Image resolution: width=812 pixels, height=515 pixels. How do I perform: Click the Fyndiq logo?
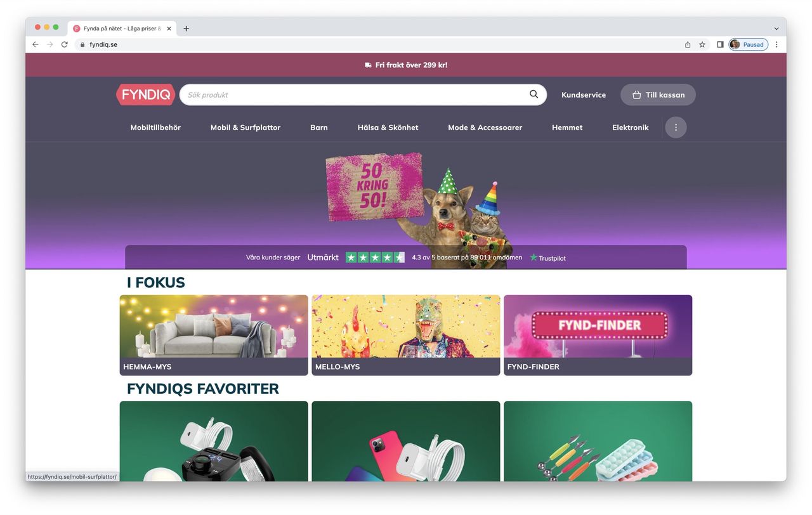145,95
